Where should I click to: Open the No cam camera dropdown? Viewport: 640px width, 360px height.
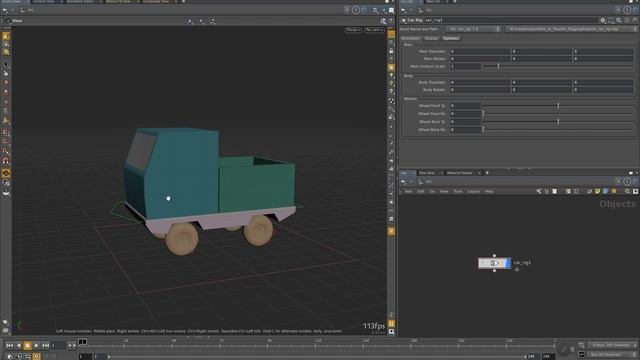tap(374, 30)
